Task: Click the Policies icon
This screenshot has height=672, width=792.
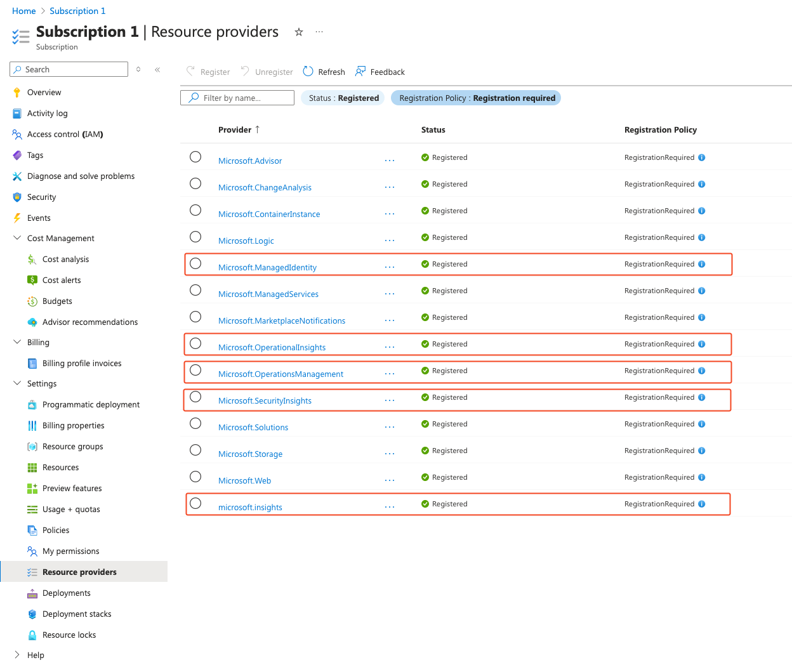Action: (32, 530)
